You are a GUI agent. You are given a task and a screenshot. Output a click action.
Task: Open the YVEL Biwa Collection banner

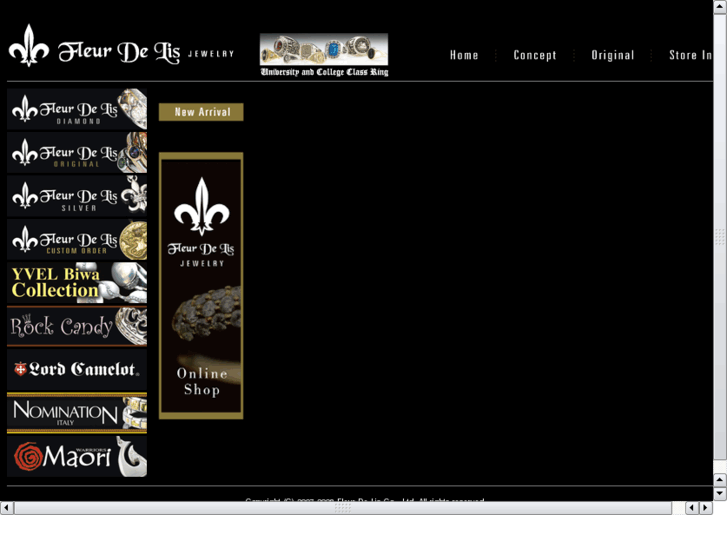click(77, 283)
